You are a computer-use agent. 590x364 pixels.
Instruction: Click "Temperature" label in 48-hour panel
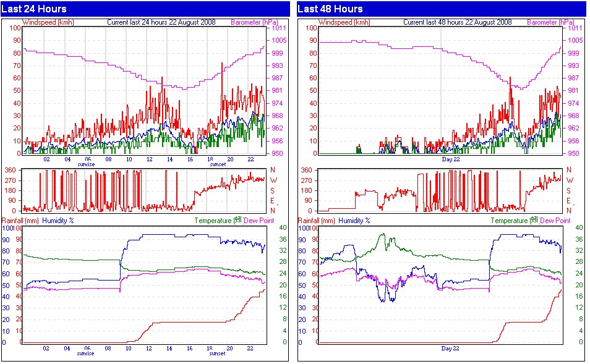point(509,221)
